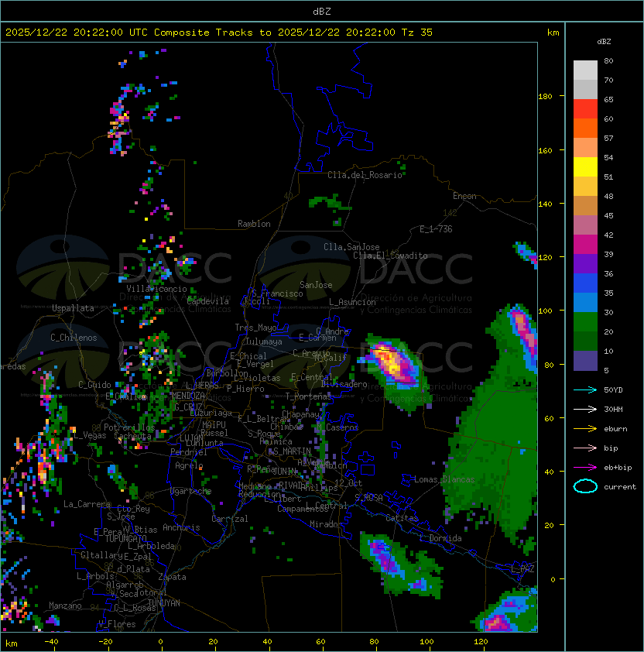
Task: Click the 'Carrizal' map label
Action: [230, 519]
